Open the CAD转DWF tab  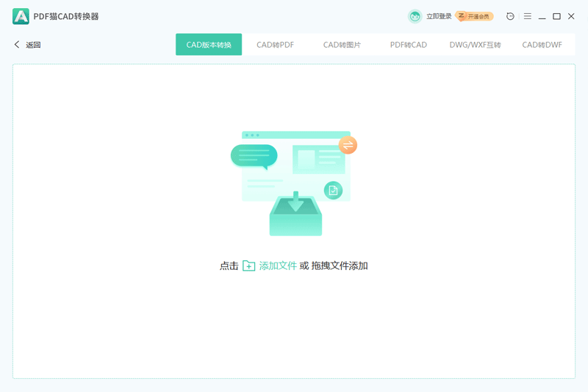click(x=542, y=45)
